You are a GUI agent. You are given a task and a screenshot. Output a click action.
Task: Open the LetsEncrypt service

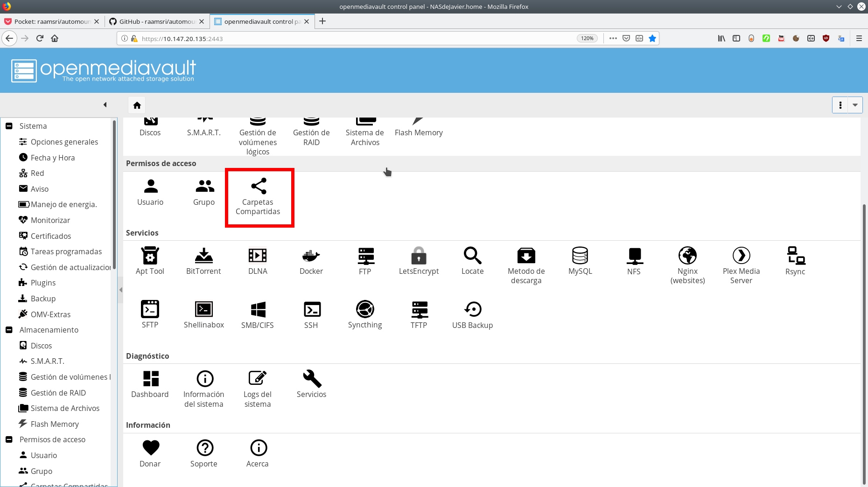click(419, 261)
